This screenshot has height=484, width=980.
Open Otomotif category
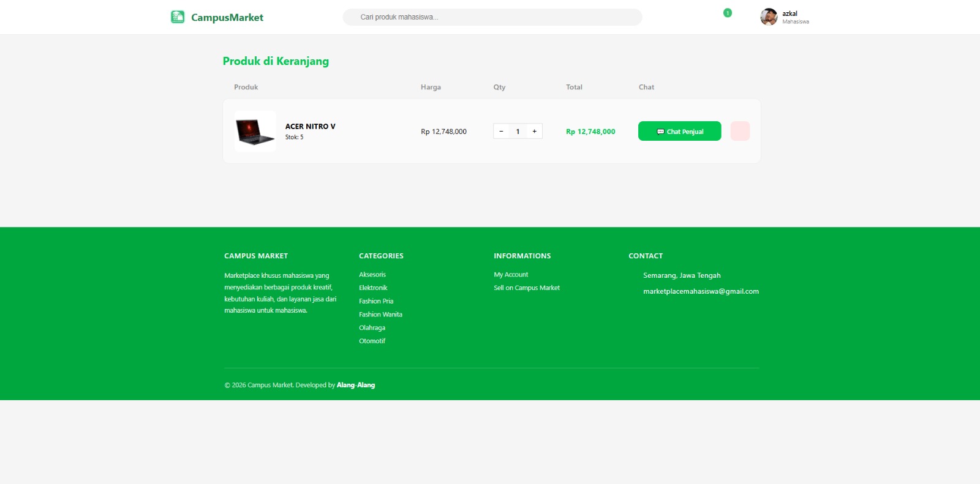(x=372, y=341)
